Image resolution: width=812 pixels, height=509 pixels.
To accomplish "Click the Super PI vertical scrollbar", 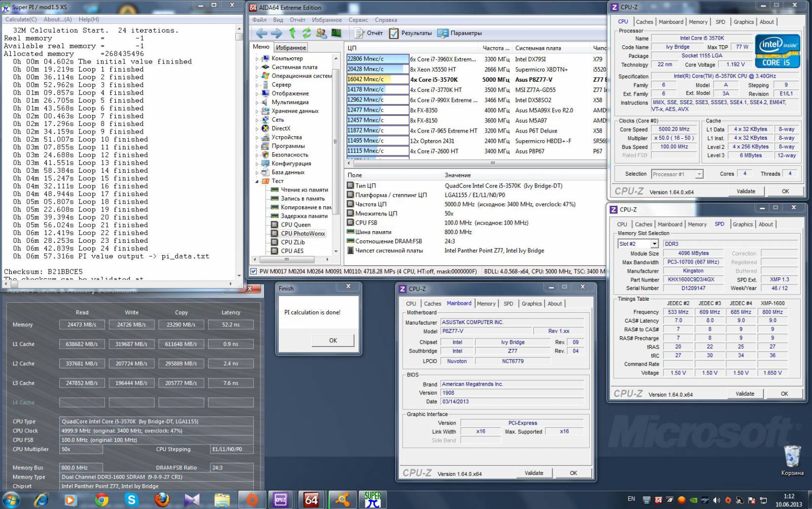I will pos(239,152).
